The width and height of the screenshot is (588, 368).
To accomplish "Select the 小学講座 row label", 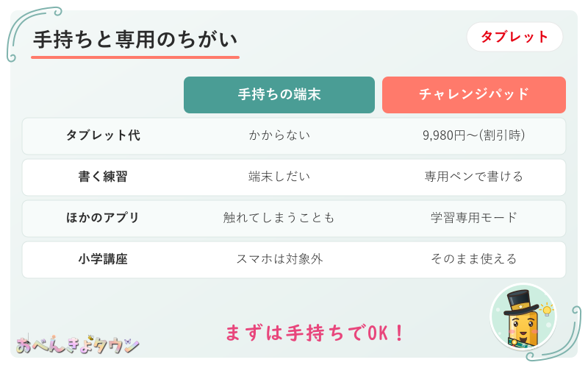I will pos(103,259).
